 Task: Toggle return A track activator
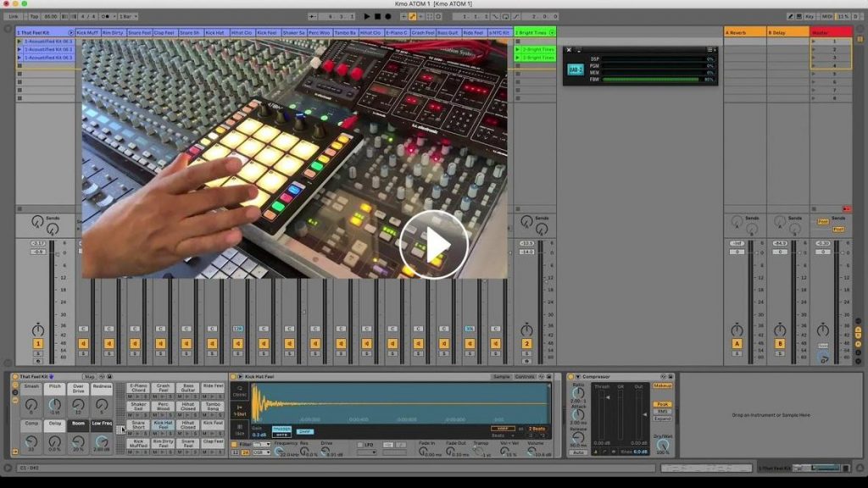click(737, 344)
